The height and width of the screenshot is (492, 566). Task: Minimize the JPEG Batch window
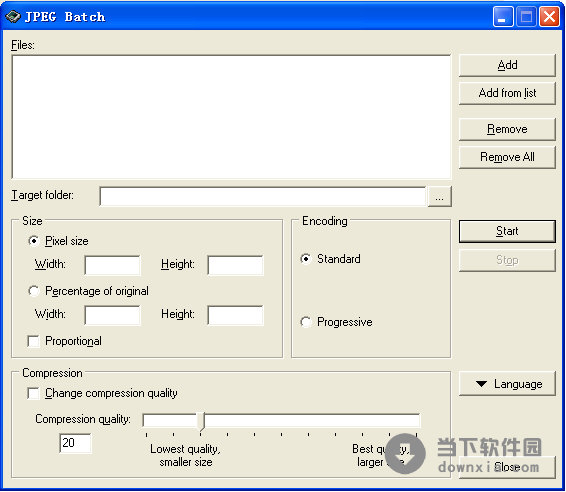point(503,17)
